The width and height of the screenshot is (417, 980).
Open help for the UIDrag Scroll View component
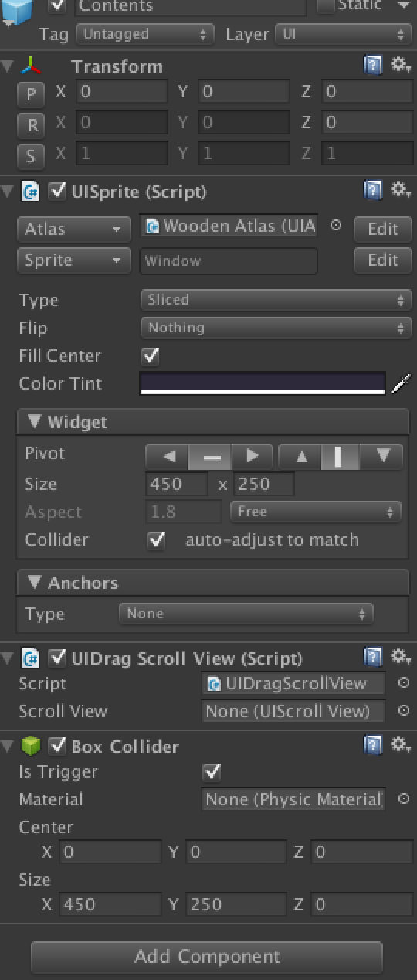tap(373, 658)
